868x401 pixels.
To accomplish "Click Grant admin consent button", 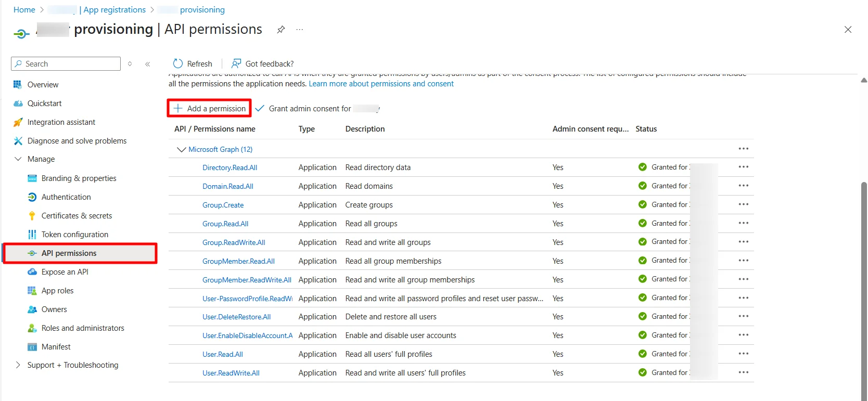I will point(317,109).
